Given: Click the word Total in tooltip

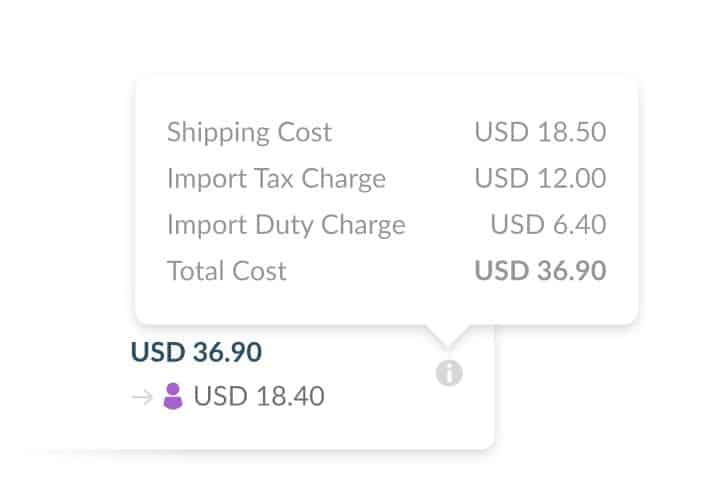Looking at the screenshot, I should (195, 270).
